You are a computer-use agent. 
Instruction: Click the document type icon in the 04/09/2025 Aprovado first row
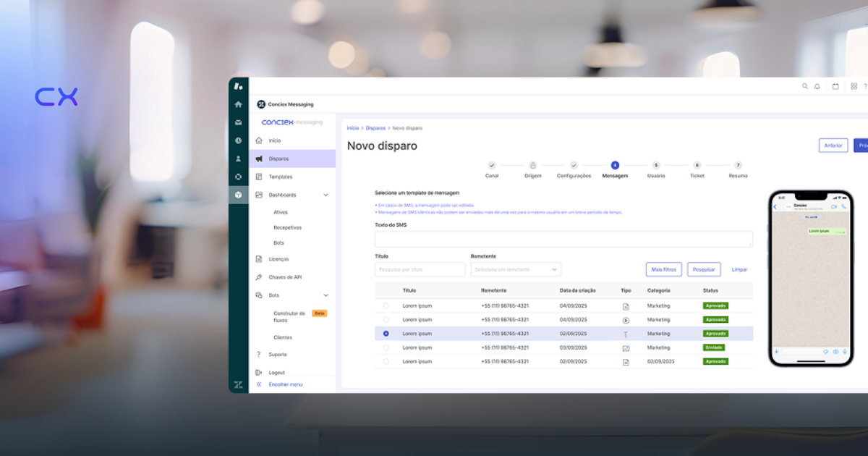(626, 306)
